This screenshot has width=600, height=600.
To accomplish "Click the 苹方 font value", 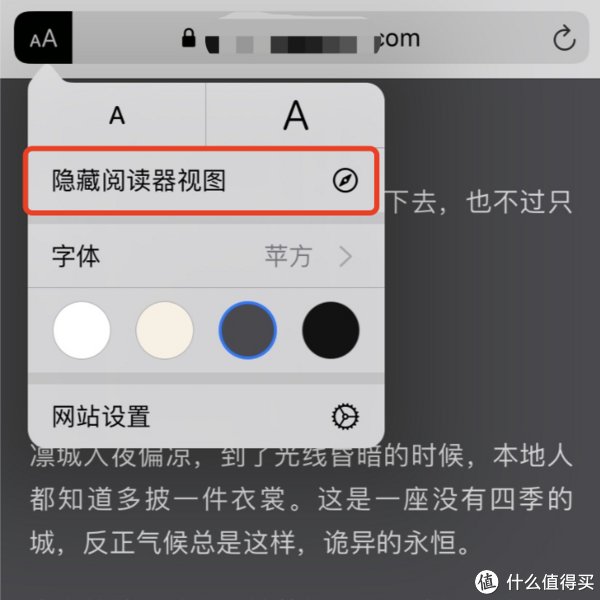I will tap(288, 256).
